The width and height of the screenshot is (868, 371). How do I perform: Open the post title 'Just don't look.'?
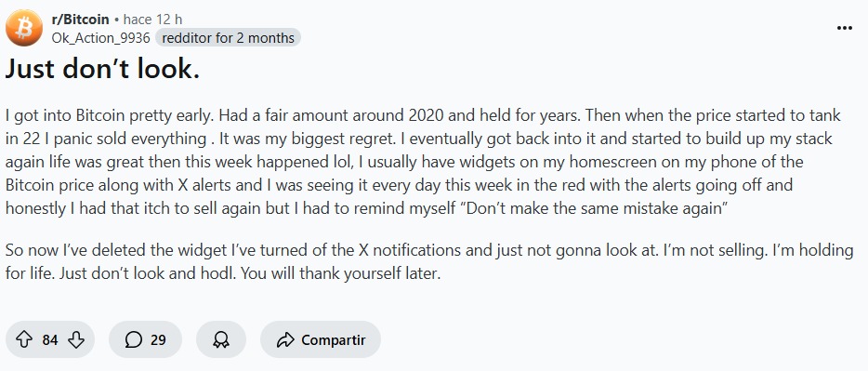click(102, 69)
